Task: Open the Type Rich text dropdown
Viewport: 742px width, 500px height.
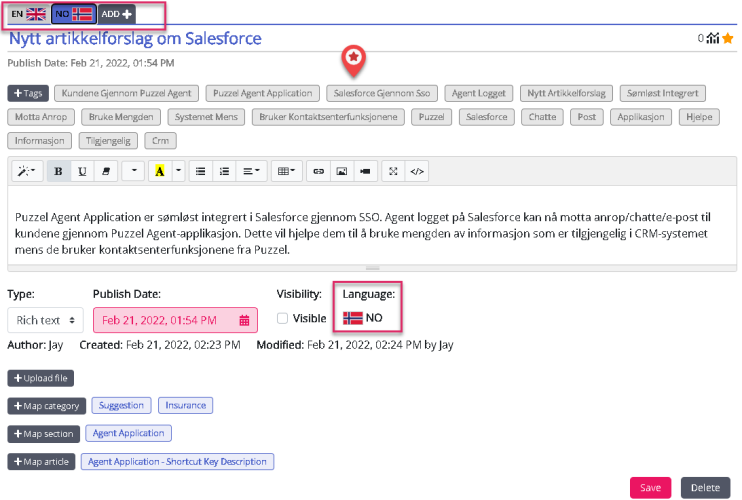Action: pos(45,320)
